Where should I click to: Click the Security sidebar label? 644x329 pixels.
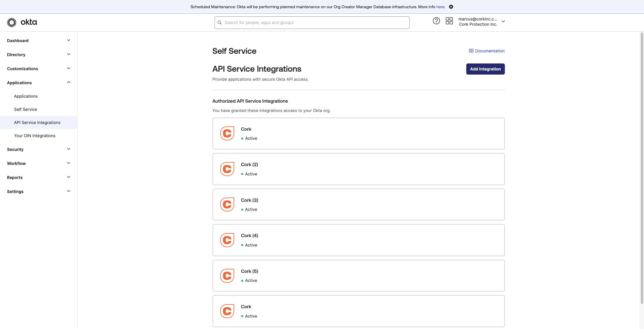pyautogui.click(x=15, y=149)
